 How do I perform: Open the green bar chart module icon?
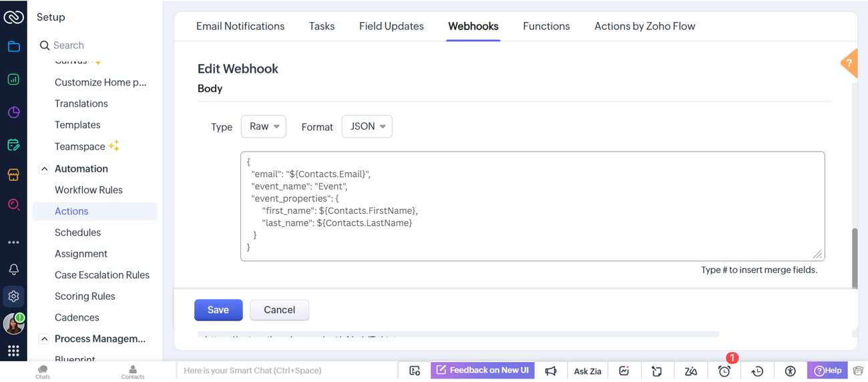click(x=13, y=79)
